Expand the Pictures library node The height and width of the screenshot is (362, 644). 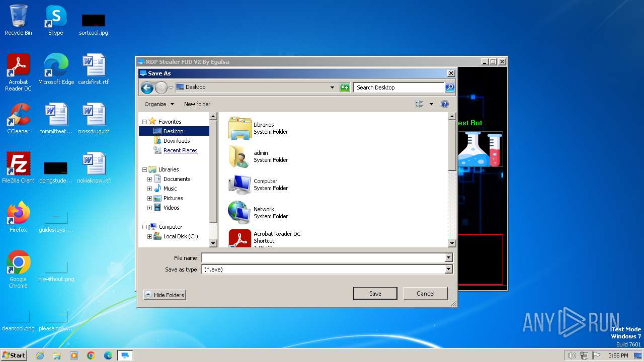pos(149,198)
